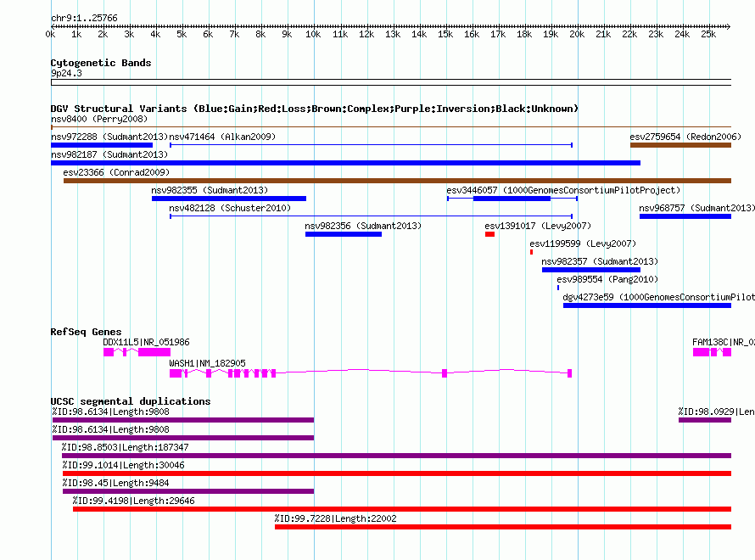
Task: Select the nsv972288 (Sudmant2013) blue bar
Action: 102,145
